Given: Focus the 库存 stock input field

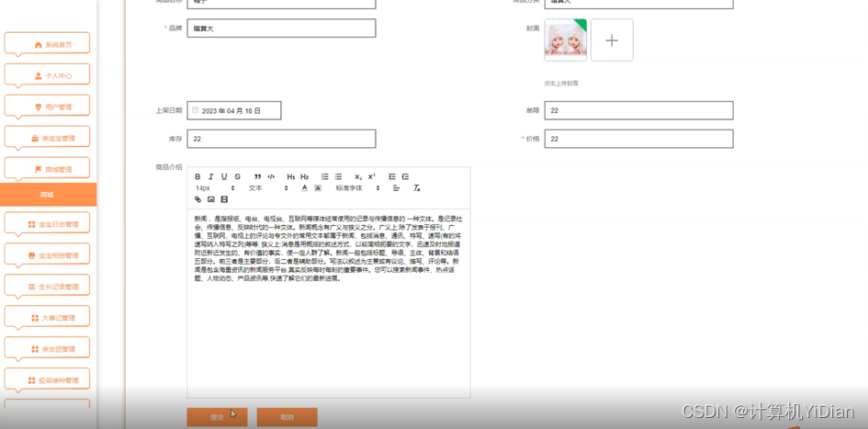Looking at the screenshot, I should click(x=281, y=139).
